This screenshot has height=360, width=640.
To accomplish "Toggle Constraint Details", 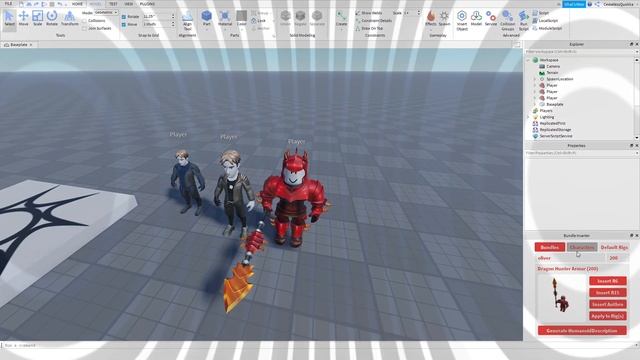I will coord(373,20).
